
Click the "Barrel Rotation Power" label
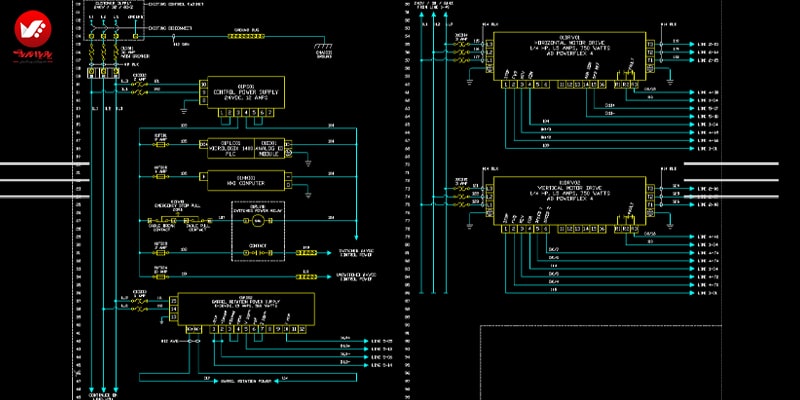[x=245, y=381]
